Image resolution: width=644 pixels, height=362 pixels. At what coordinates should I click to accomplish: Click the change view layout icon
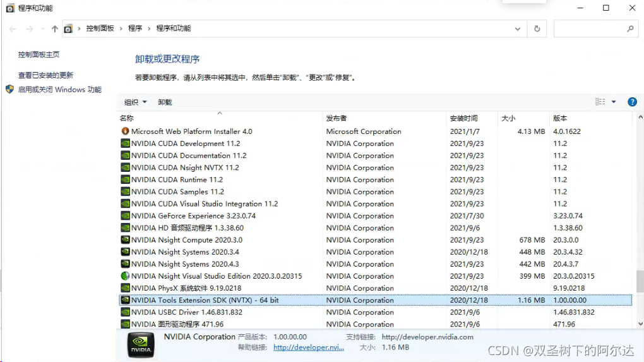coord(600,102)
